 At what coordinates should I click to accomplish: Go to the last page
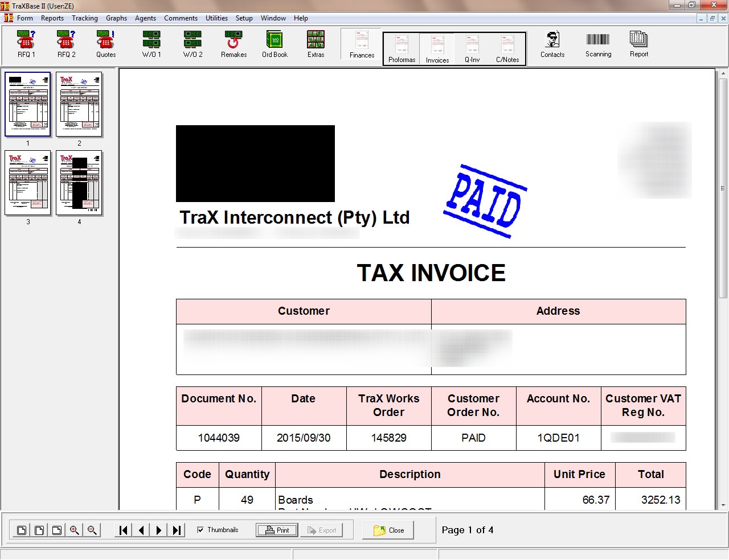[177, 530]
